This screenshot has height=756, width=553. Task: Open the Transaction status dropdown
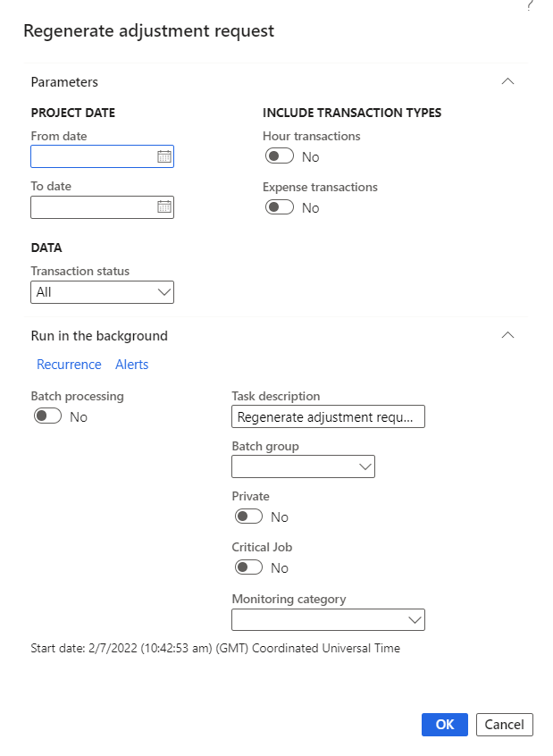[102, 292]
